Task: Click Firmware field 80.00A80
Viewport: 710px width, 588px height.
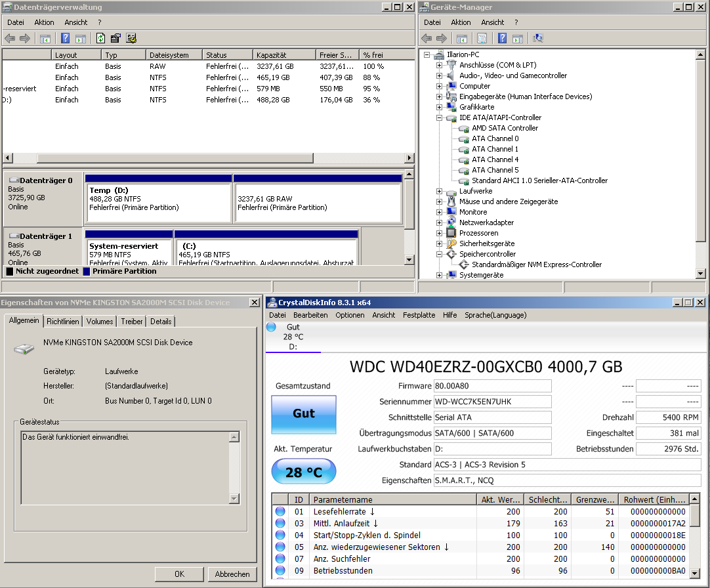Action: 492,386
